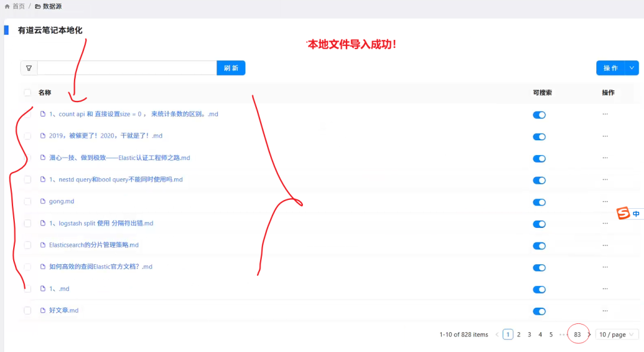Select current page 1
644x352 pixels.
tap(508, 335)
